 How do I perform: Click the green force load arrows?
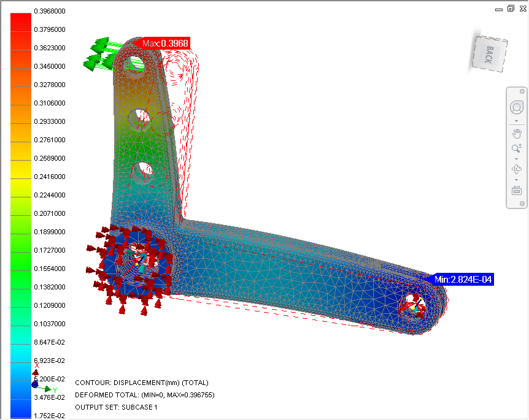tap(101, 55)
